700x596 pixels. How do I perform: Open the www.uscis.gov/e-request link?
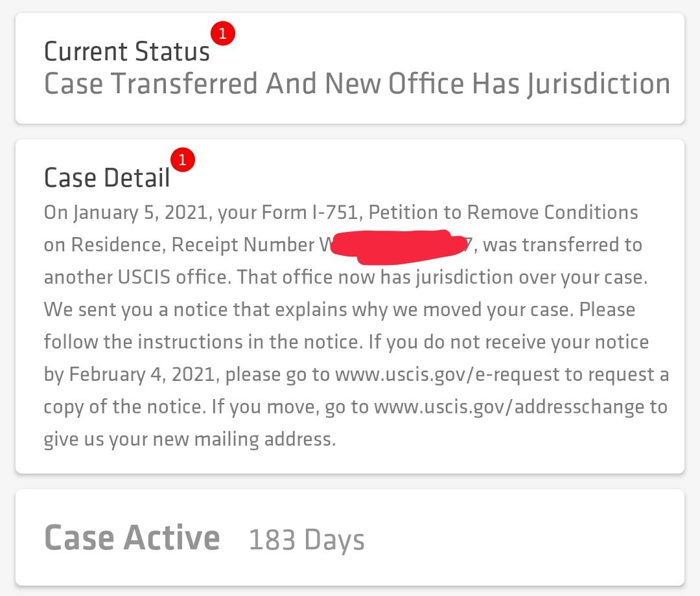click(x=447, y=374)
